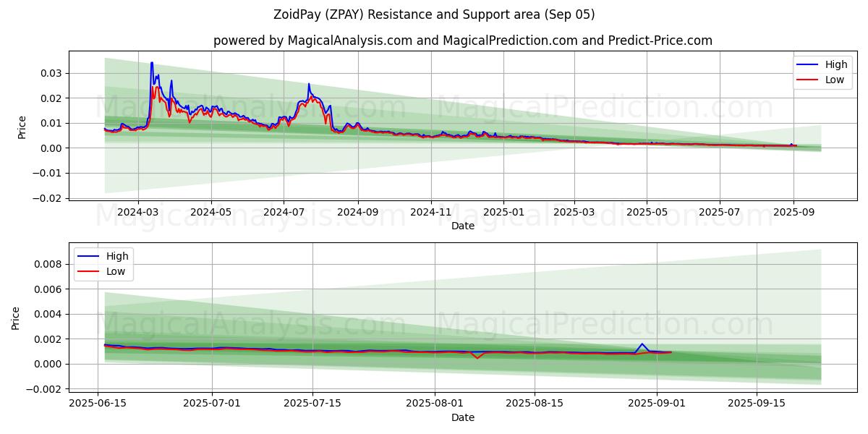Click the '2025-09-01' tick label

tap(657, 404)
